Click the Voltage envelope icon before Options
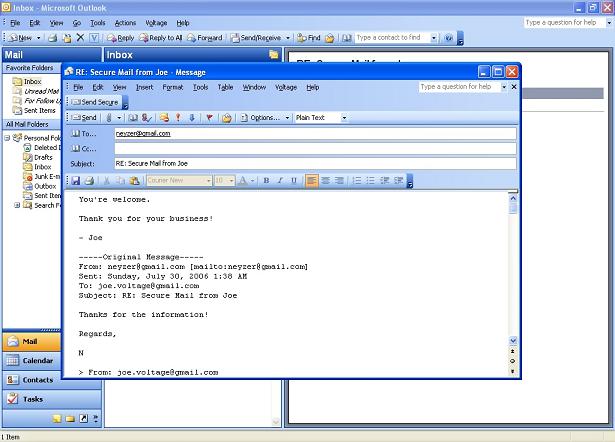Viewport: 615px width, 442px height. tap(227, 118)
